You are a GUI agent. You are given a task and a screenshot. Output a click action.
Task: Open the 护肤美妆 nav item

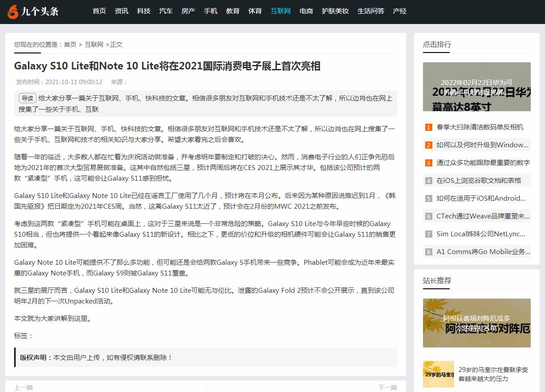tap(335, 11)
